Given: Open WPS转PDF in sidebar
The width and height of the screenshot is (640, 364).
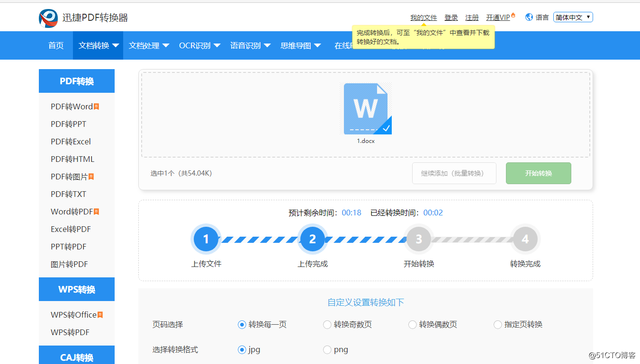Looking at the screenshot, I should click(x=70, y=332).
